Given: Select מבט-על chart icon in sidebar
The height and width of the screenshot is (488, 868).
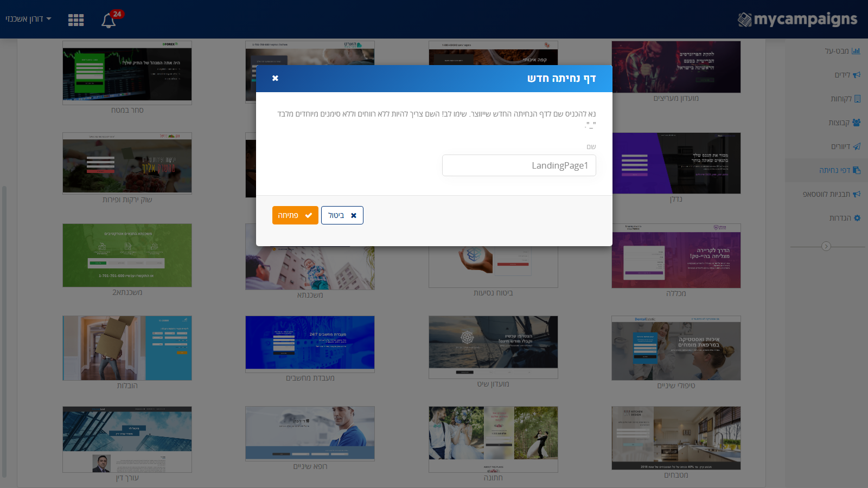Looking at the screenshot, I should pos(856,51).
